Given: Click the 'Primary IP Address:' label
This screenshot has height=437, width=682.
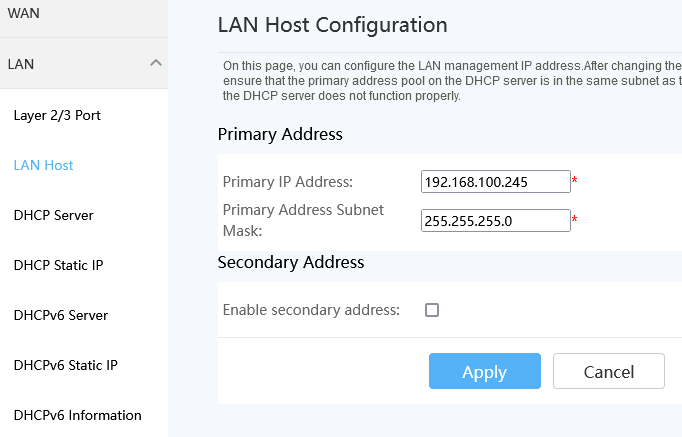Looking at the screenshot, I should pos(287,182).
